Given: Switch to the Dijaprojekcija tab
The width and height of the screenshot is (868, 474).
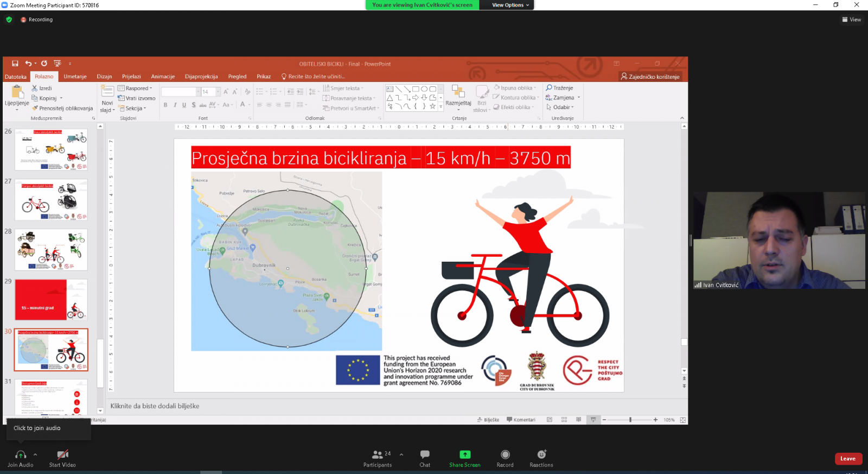Looking at the screenshot, I should coord(201,77).
